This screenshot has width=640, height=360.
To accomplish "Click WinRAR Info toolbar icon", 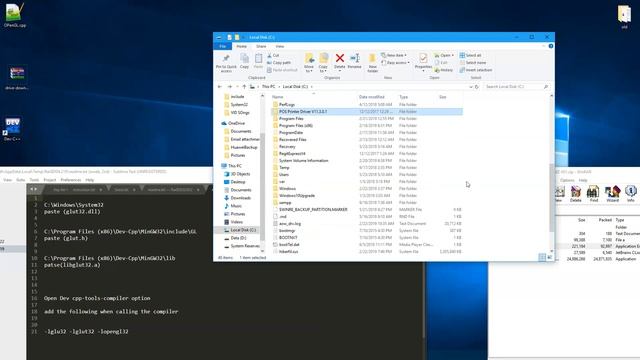I will (631, 193).
